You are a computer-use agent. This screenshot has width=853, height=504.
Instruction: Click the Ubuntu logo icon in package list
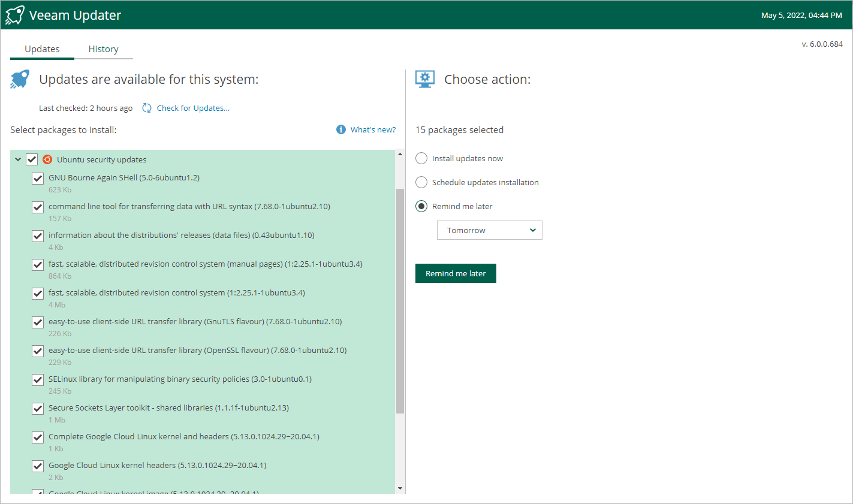pos(47,159)
